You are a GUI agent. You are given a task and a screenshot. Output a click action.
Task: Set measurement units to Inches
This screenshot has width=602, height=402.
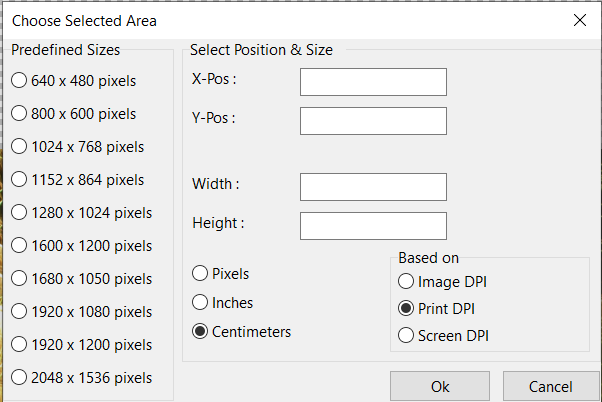pyautogui.click(x=200, y=302)
